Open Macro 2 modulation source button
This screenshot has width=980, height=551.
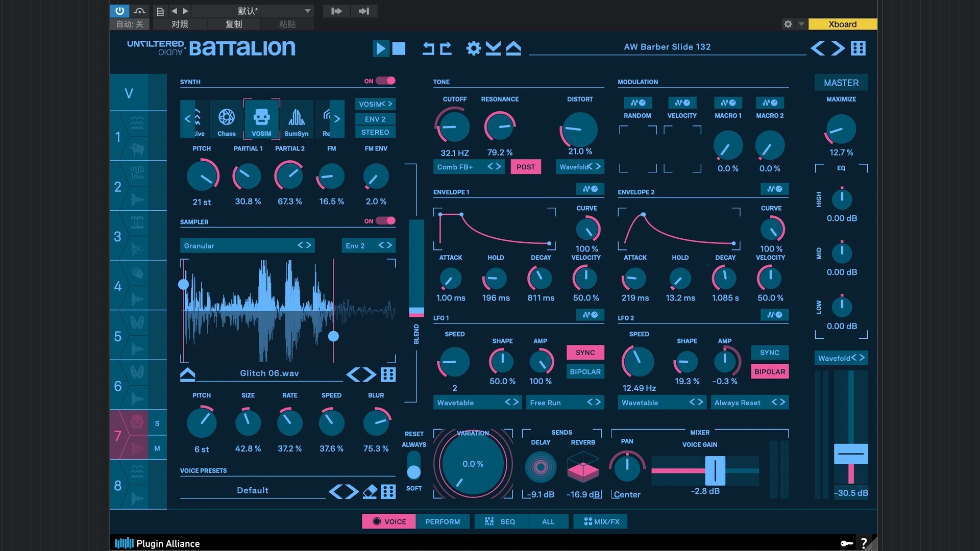point(770,103)
